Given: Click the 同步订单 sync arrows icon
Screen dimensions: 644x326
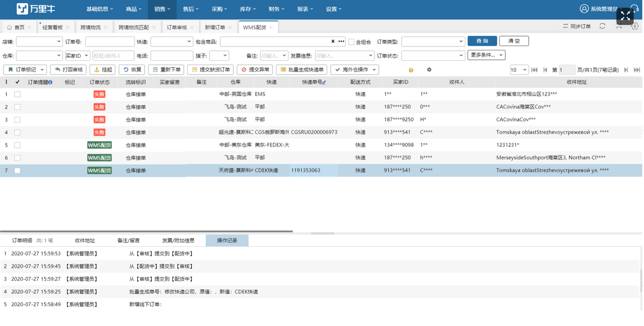Looking at the screenshot, I should click(x=566, y=27).
